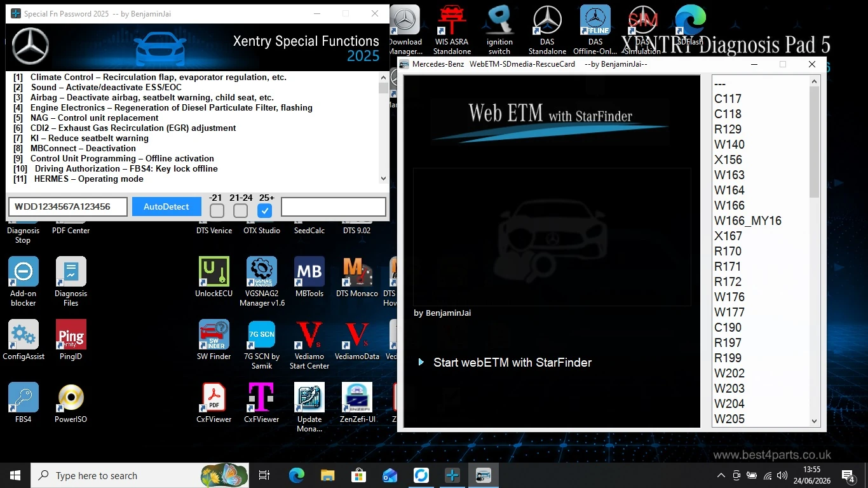Select the NAG control unit replacement row
Image resolution: width=868 pixels, height=488 pixels.
pos(86,118)
